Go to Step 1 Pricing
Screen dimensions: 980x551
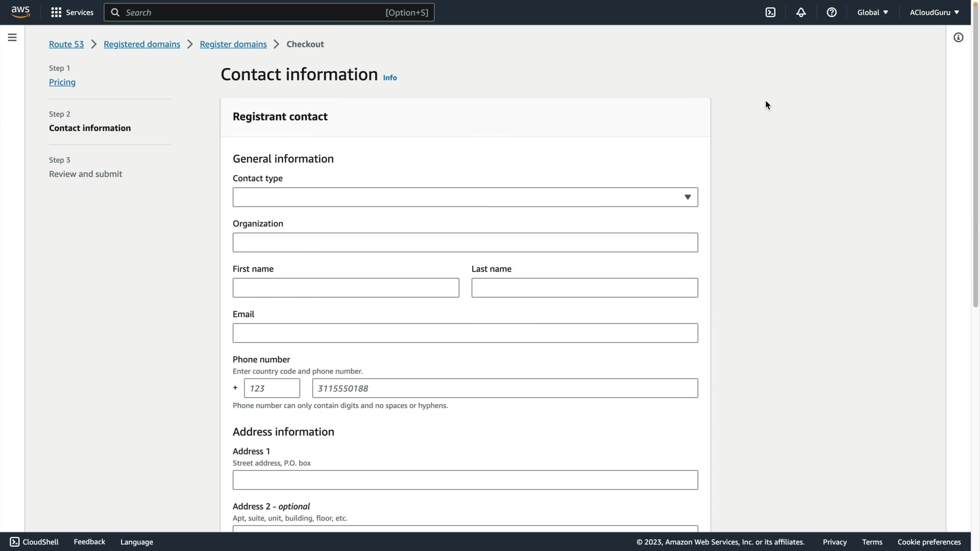(x=62, y=82)
